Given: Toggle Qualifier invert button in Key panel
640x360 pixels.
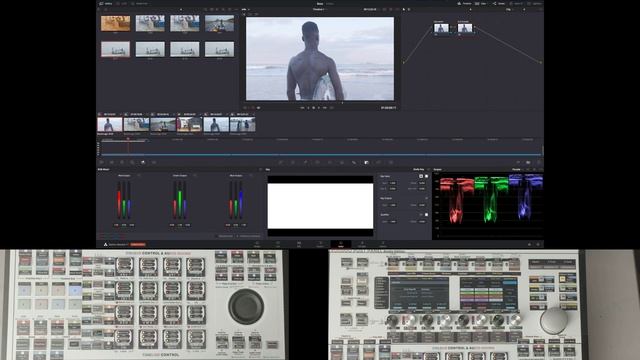Looking at the screenshot, I should (x=421, y=214).
